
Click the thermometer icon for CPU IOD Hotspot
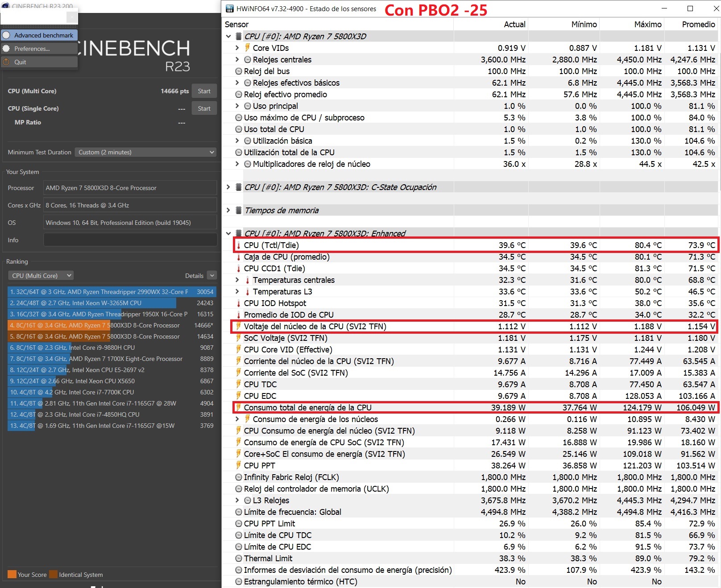pos(239,303)
